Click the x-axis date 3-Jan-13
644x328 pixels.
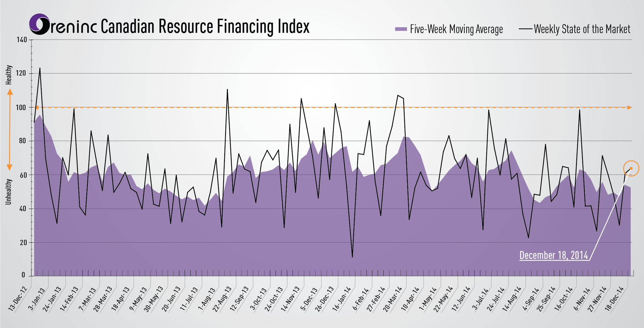tap(37, 299)
